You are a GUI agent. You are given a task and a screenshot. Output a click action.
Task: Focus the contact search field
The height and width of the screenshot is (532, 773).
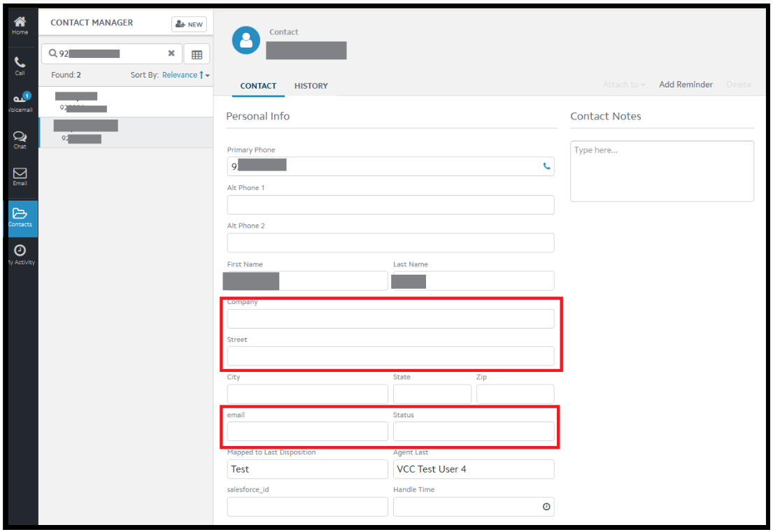[x=112, y=54]
